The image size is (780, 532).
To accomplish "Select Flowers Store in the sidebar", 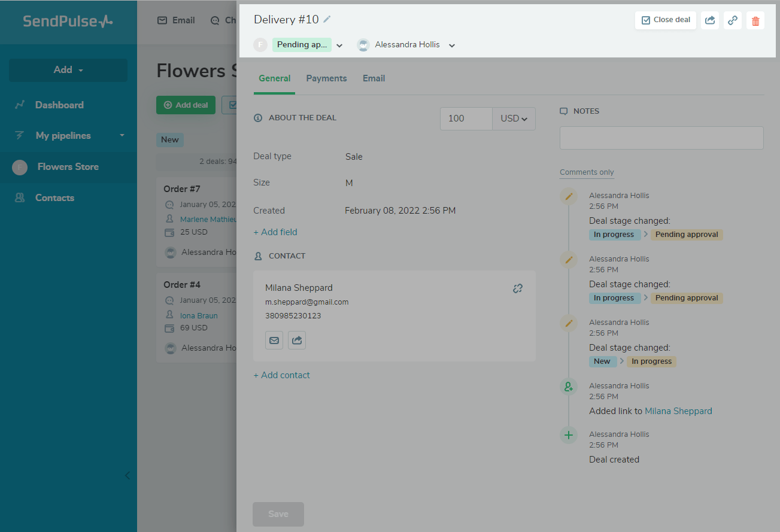I will (68, 167).
